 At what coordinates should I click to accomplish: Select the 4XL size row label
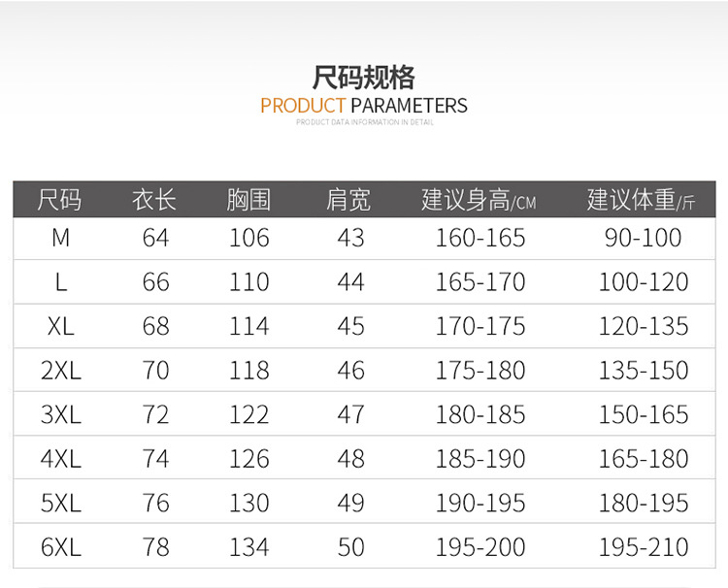[x=60, y=458]
